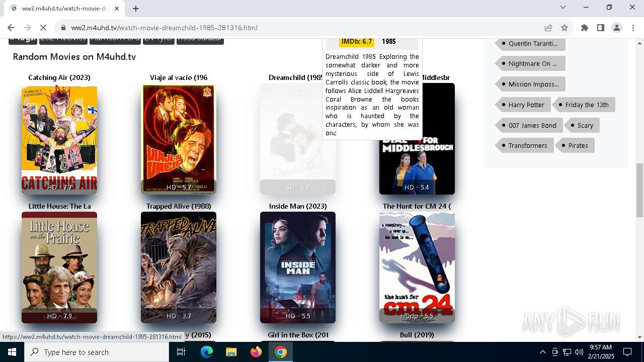Open Little House on the Prairie poster

(59, 267)
